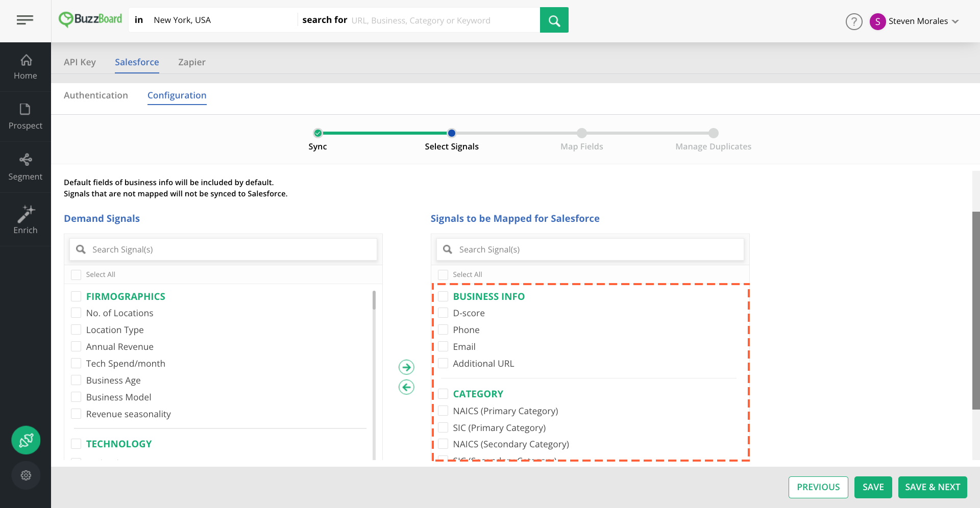Click the green plug integration icon
This screenshot has height=508, width=980.
(26, 440)
